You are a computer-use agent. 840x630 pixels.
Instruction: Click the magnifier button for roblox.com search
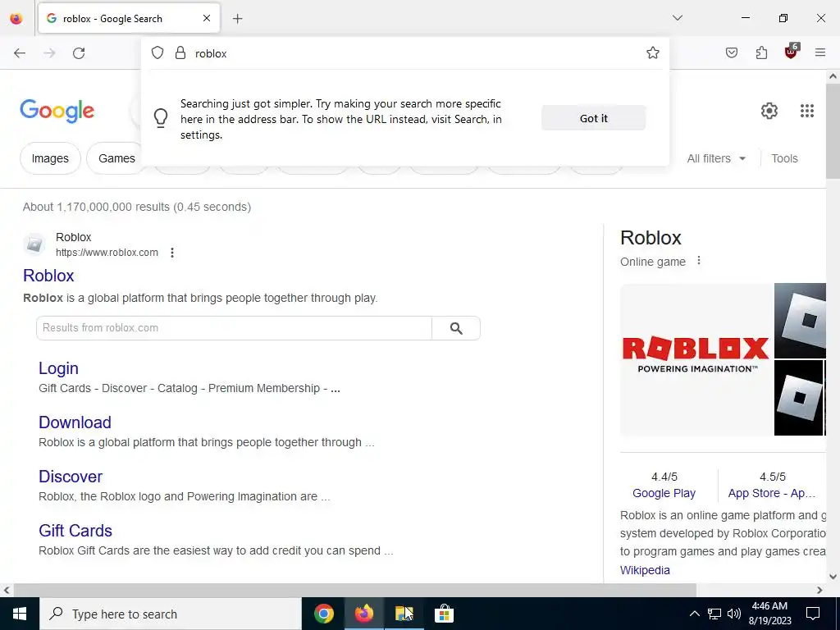[x=456, y=328]
